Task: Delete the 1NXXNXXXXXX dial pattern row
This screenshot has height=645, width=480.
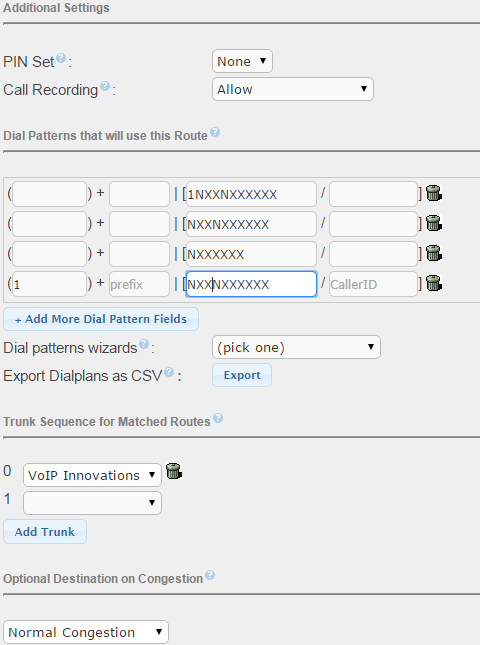Action: coord(434,193)
